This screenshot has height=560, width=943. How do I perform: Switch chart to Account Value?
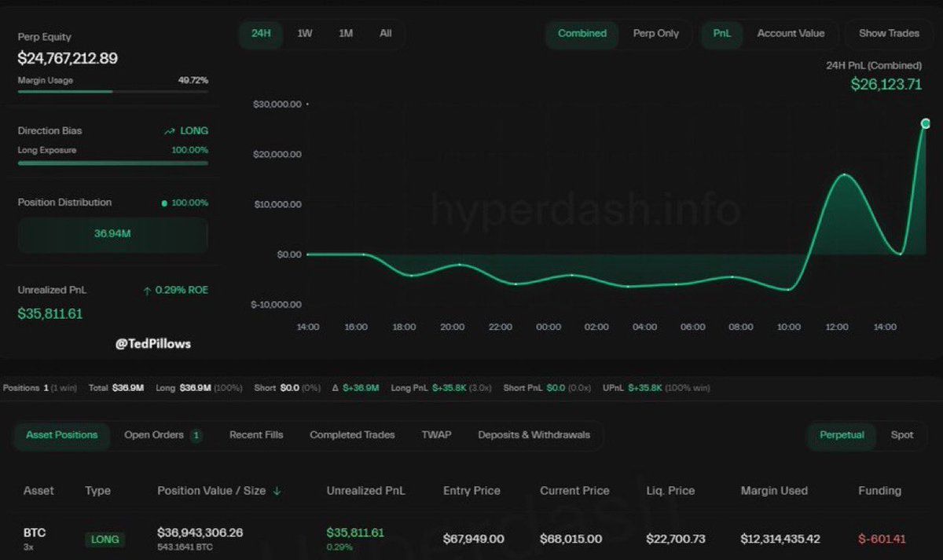[791, 34]
